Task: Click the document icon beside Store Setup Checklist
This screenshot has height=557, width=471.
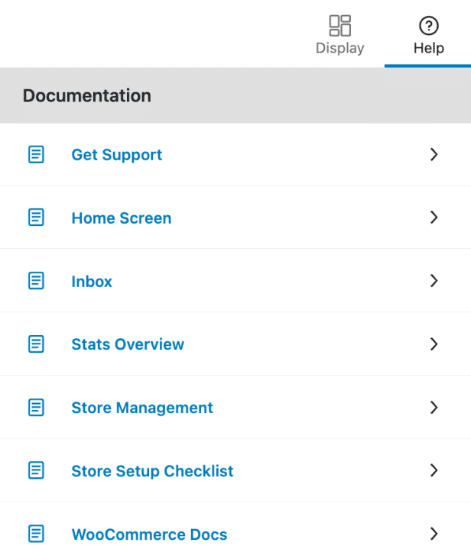Action: pyautogui.click(x=36, y=470)
